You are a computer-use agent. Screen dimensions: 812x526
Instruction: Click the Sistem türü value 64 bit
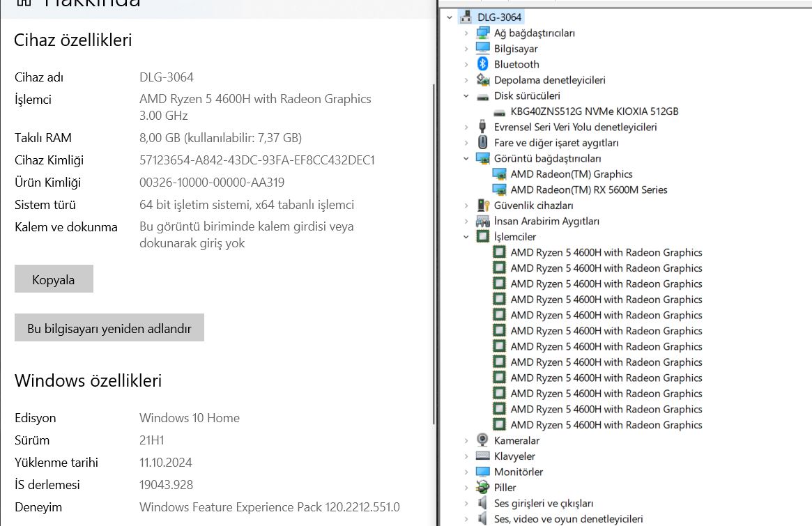point(247,205)
